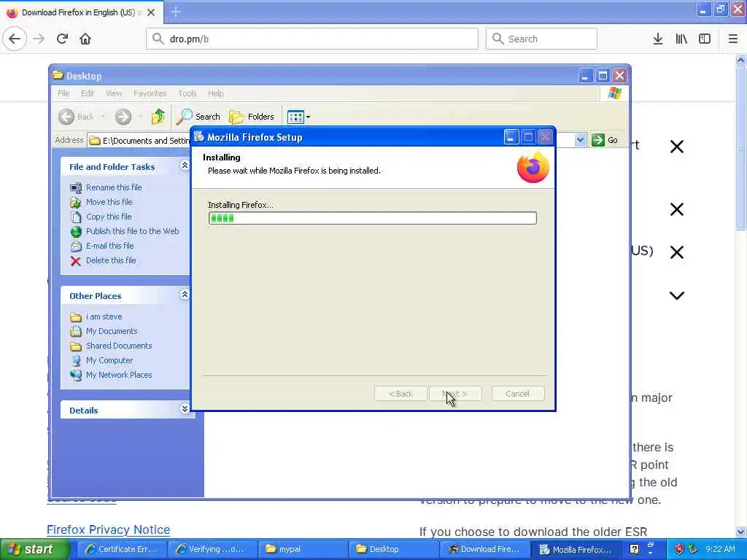Expand the page chevron down arrow
747x560 pixels.
[676, 296]
